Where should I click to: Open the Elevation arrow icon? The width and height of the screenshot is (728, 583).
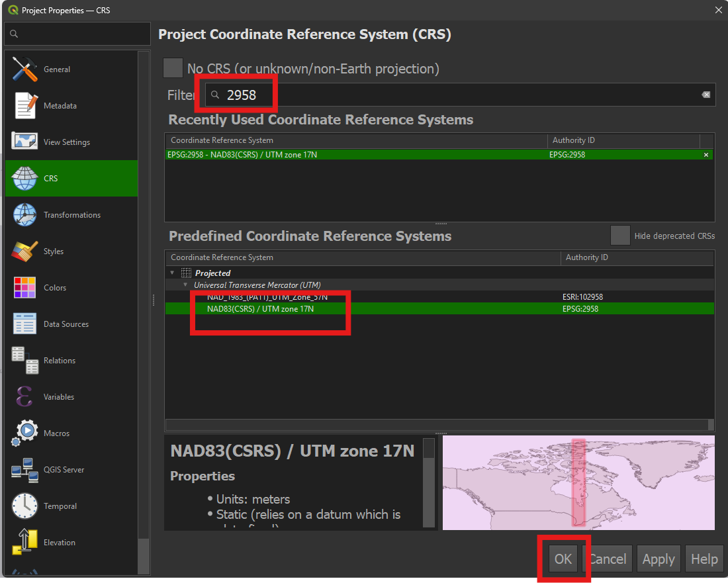click(x=24, y=542)
